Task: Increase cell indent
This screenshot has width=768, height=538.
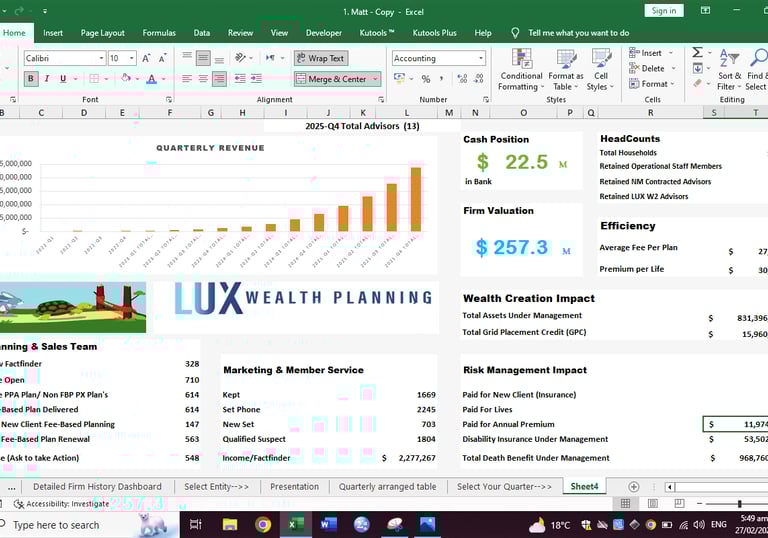Action: pyautogui.click(x=256, y=78)
